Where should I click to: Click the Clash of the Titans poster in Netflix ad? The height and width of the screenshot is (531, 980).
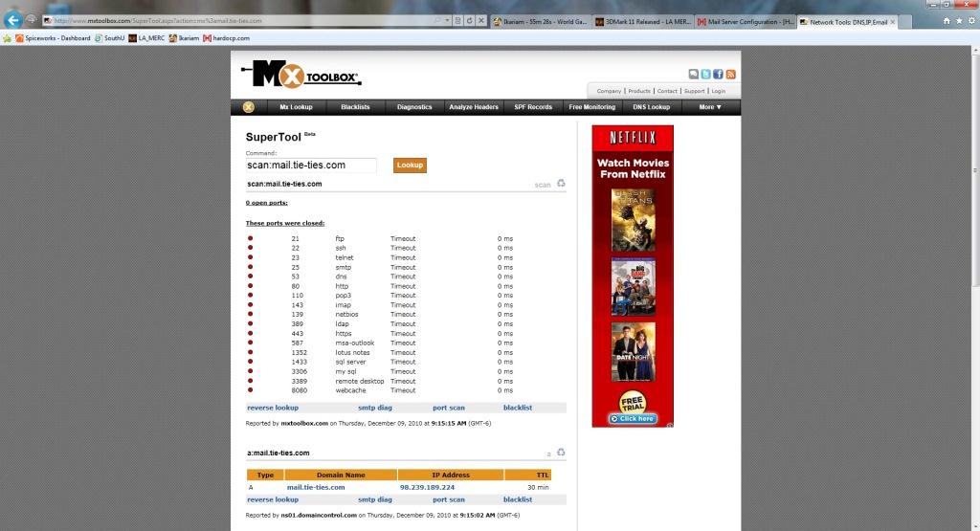click(x=634, y=220)
